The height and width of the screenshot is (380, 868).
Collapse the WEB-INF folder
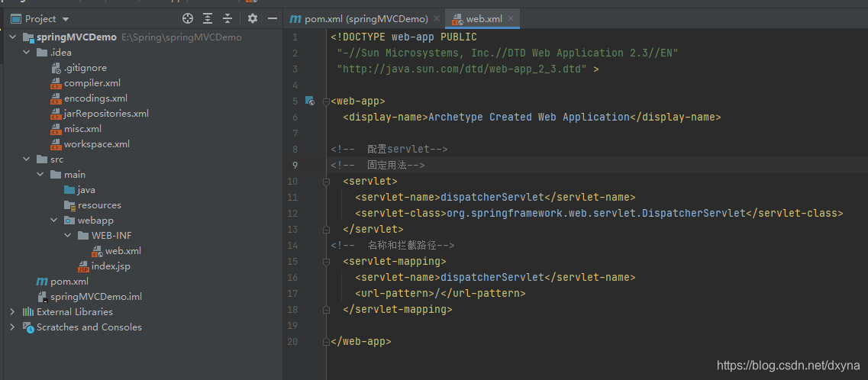coord(67,236)
